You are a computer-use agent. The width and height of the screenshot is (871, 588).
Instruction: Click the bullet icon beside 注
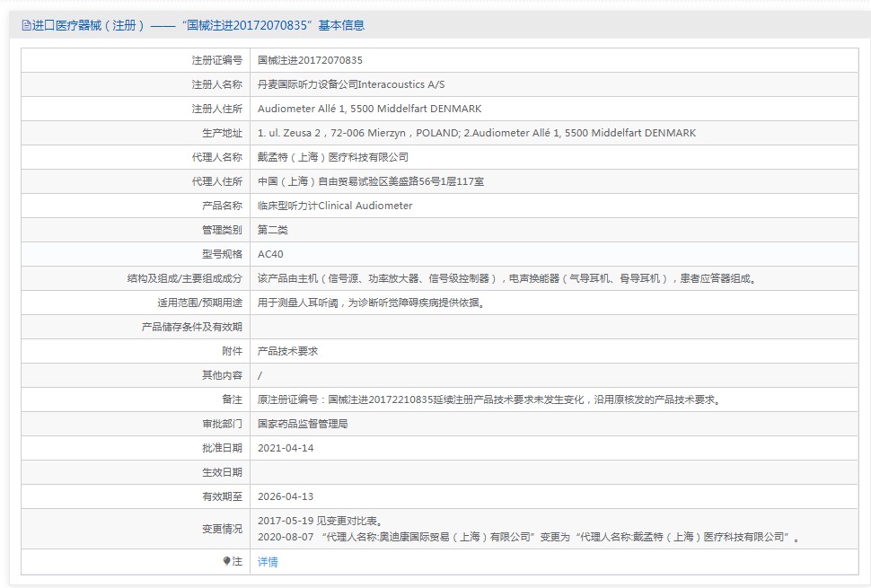(227, 561)
